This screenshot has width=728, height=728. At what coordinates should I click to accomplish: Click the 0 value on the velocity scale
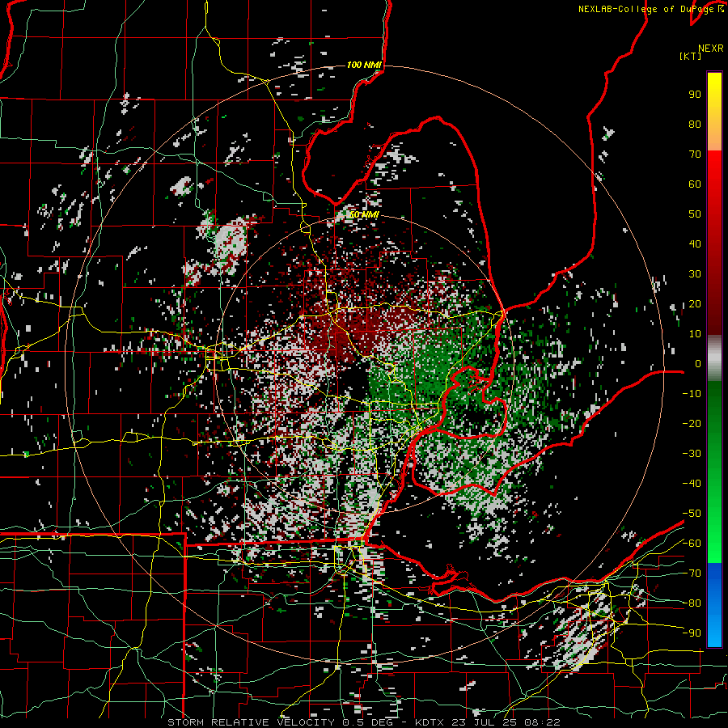(698, 364)
